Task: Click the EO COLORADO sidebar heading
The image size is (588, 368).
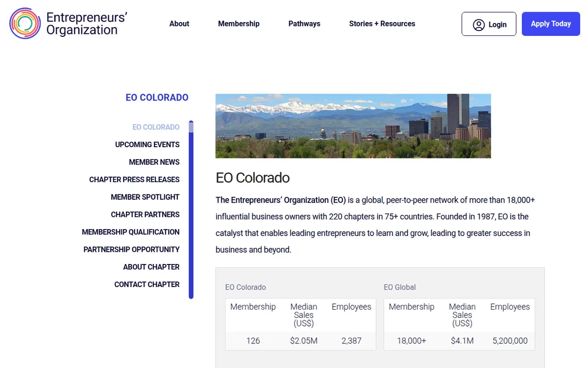Action: pos(157,98)
